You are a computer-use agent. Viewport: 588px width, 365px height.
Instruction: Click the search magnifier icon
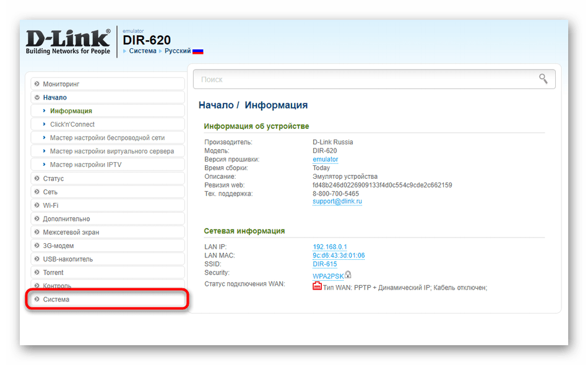(x=543, y=79)
